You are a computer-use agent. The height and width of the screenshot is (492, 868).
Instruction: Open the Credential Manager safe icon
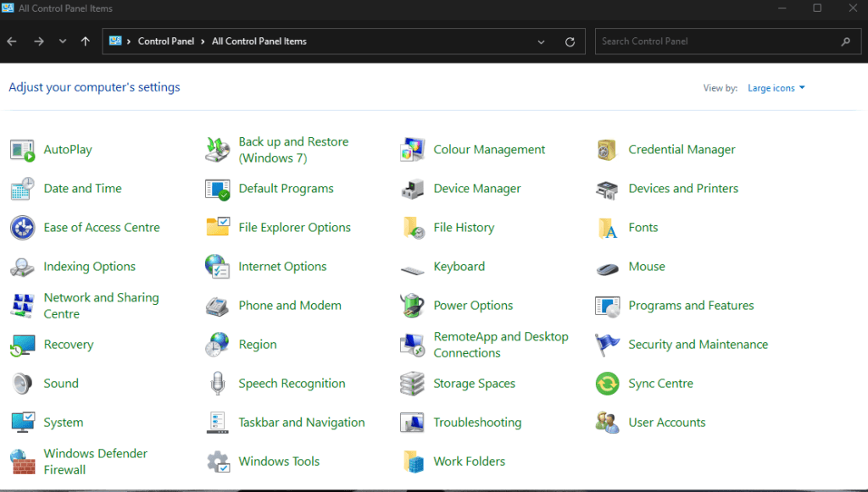607,150
